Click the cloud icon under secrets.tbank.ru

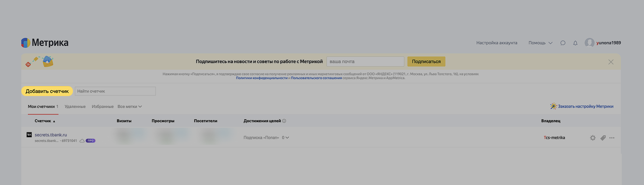pyautogui.click(x=82, y=141)
